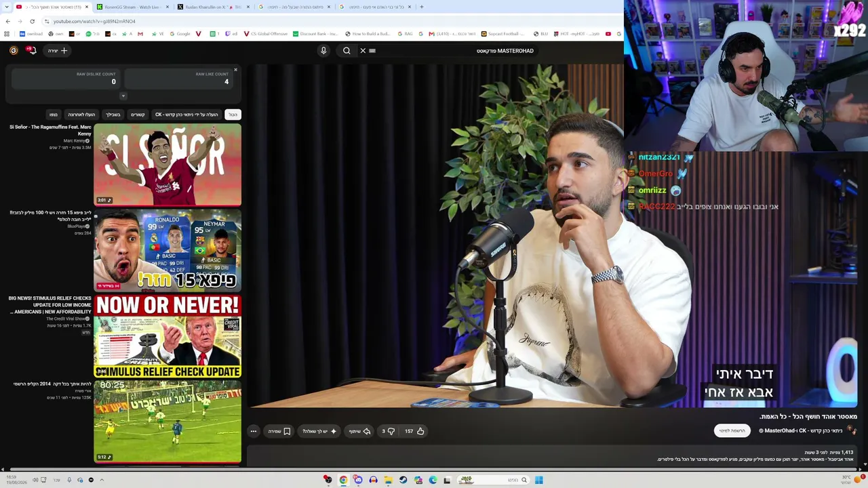Expand the raw like count panel arrow

click(123, 96)
